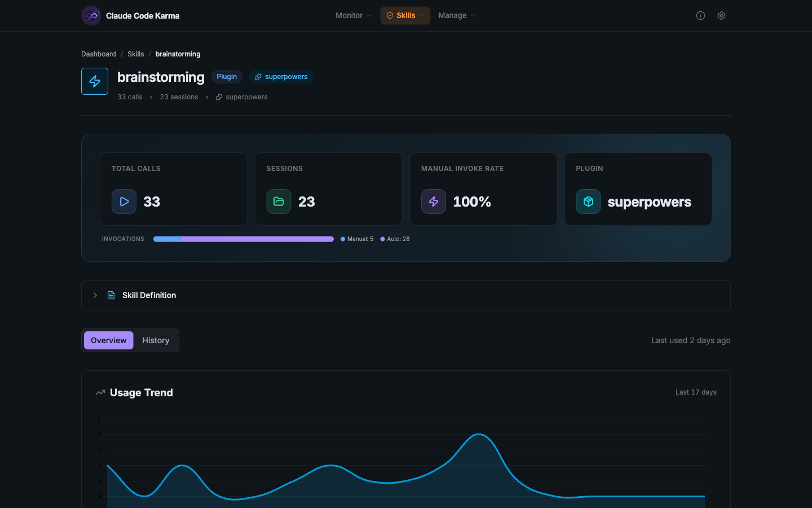
Task: Click the MANUAL INVOKE RATE card label
Action: 462,169
